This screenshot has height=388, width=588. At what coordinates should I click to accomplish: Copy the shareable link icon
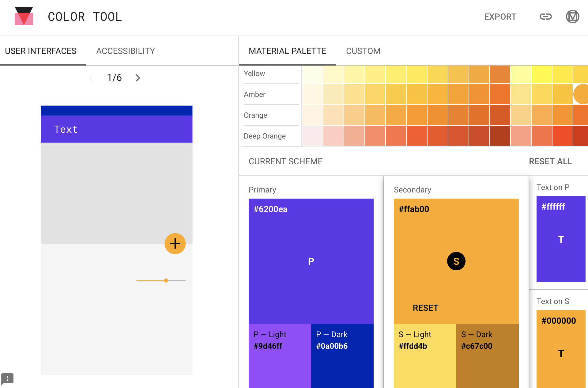tap(545, 17)
